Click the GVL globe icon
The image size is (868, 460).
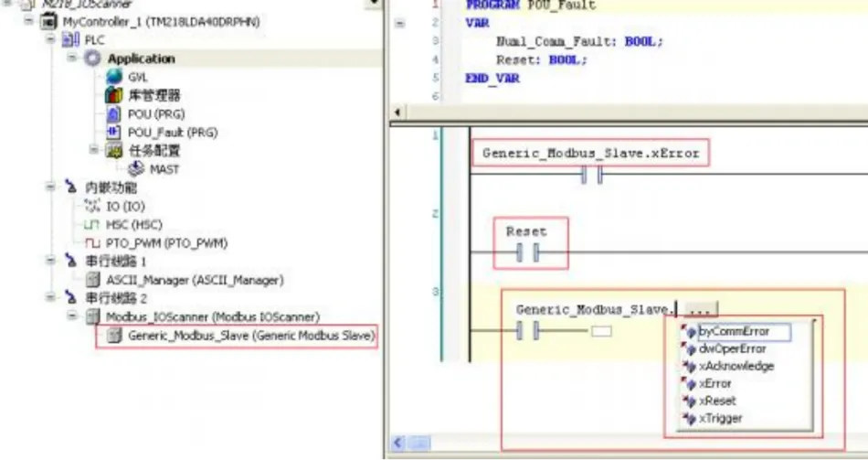click(113, 77)
